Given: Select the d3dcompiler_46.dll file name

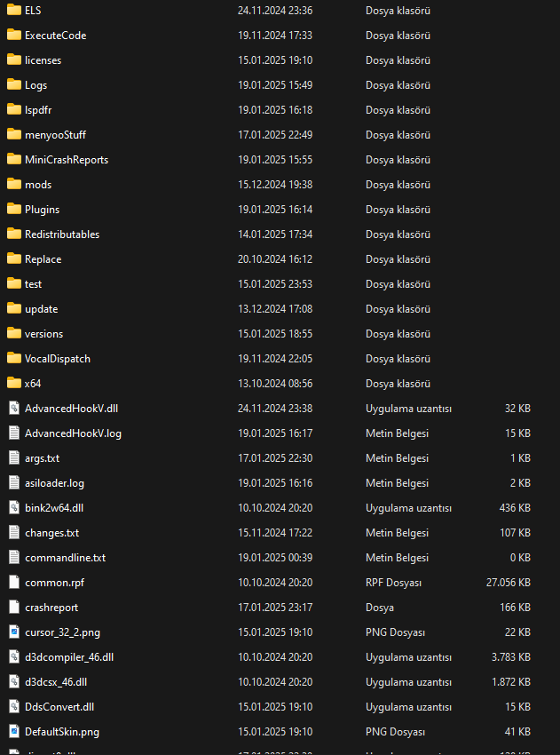Looking at the screenshot, I should 69,657.
